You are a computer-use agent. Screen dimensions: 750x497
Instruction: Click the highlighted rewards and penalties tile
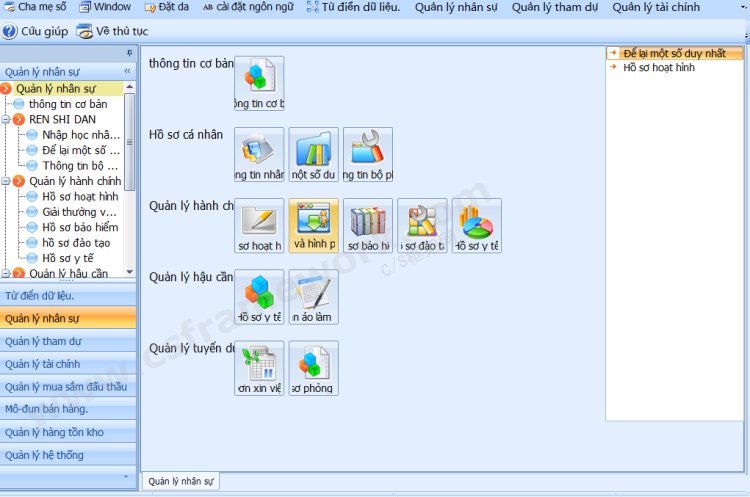pos(313,224)
